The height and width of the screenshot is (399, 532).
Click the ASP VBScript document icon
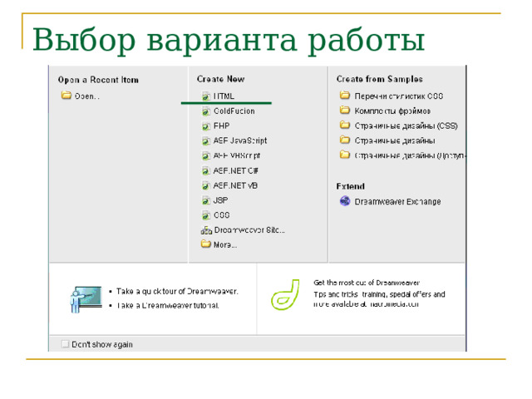tap(205, 155)
